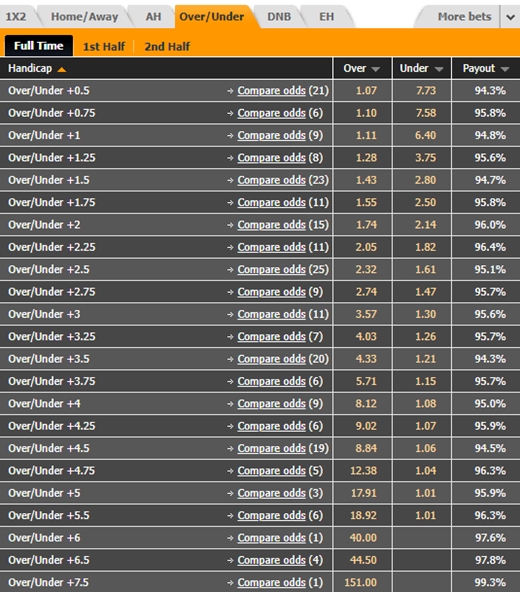Click arrow icon beside Over/Under +7.5 compare

(230, 583)
